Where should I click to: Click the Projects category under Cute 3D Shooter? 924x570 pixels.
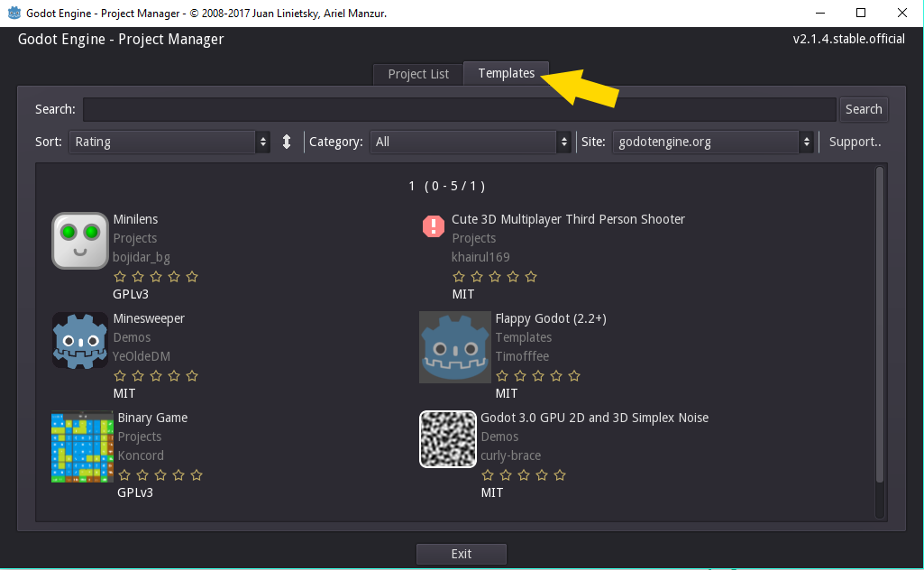click(x=474, y=239)
